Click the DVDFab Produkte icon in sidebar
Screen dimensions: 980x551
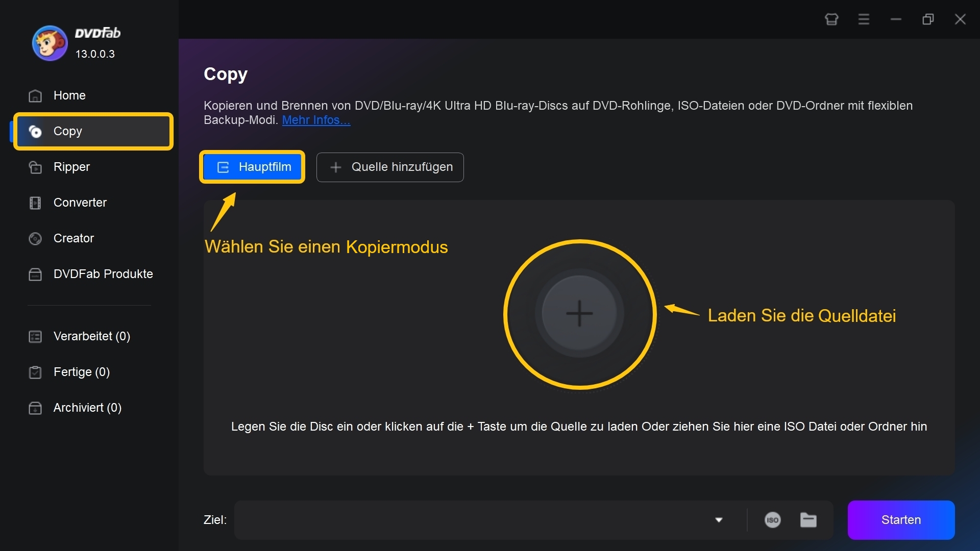[x=36, y=274]
